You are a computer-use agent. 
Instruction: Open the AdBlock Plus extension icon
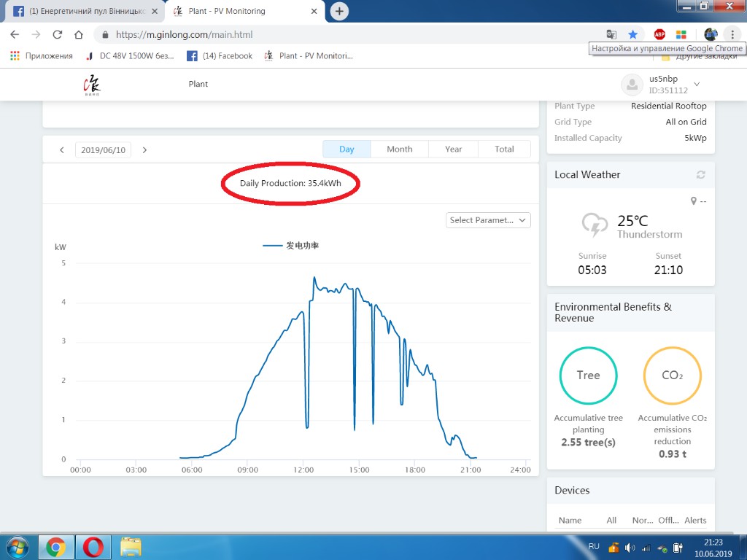coord(659,34)
